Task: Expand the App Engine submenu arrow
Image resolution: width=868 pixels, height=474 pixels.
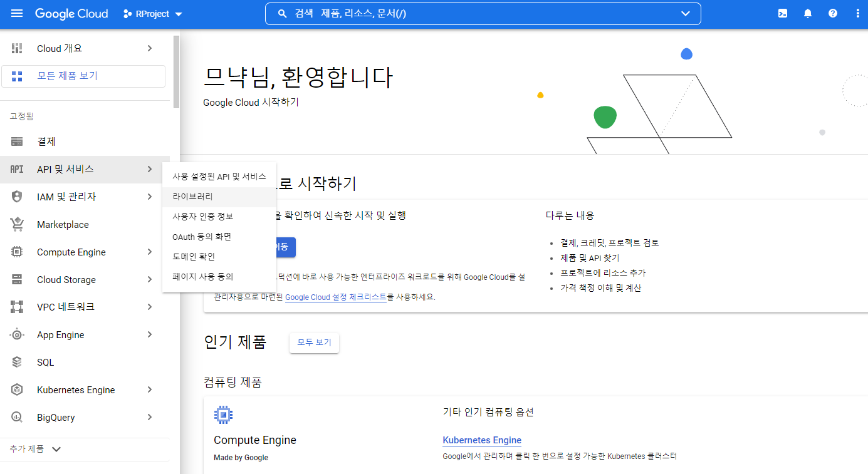Action: [x=149, y=334]
